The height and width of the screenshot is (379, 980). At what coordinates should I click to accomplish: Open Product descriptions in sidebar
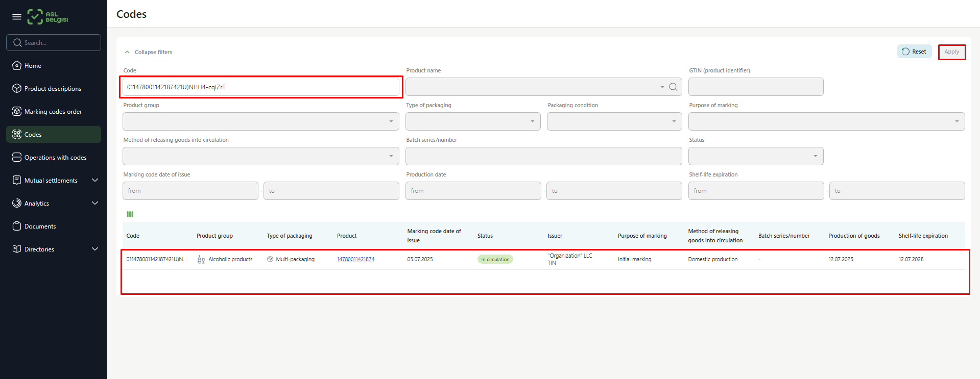[x=53, y=89]
